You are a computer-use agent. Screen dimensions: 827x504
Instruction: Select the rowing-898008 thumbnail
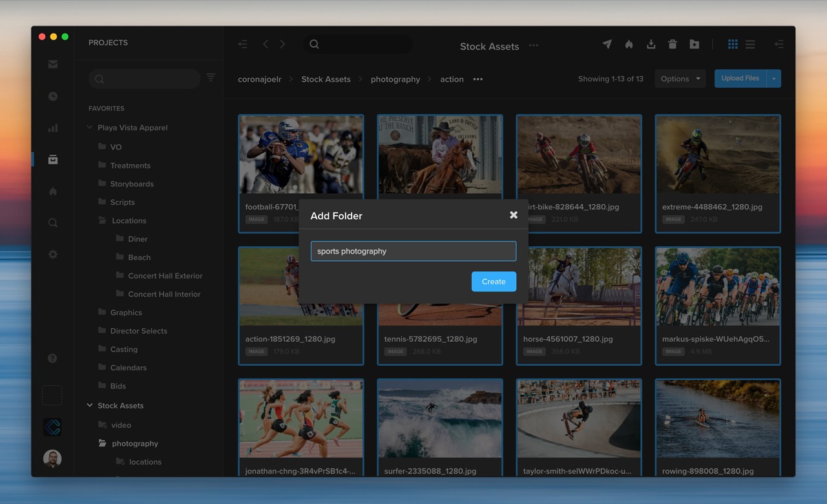[x=718, y=419]
